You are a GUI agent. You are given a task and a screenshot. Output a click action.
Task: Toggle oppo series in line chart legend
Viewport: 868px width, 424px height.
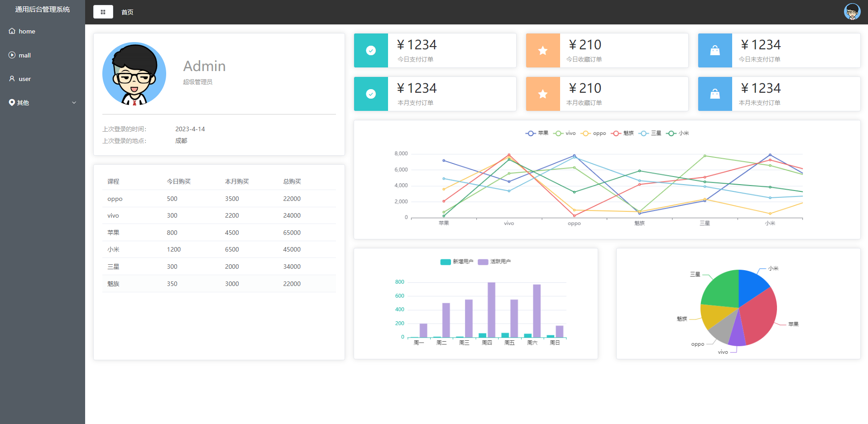[594, 133]
